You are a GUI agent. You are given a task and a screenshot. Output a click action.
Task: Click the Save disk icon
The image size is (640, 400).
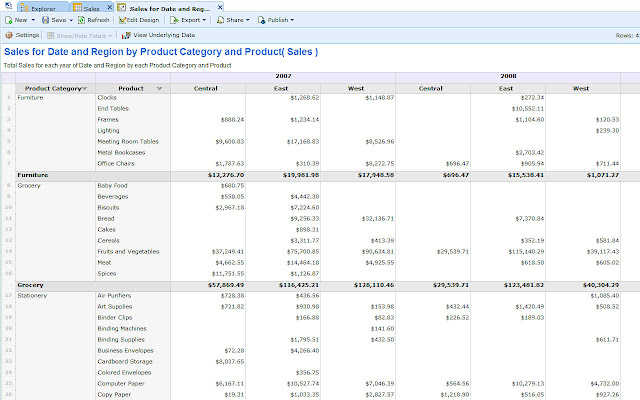click(46, 19)
